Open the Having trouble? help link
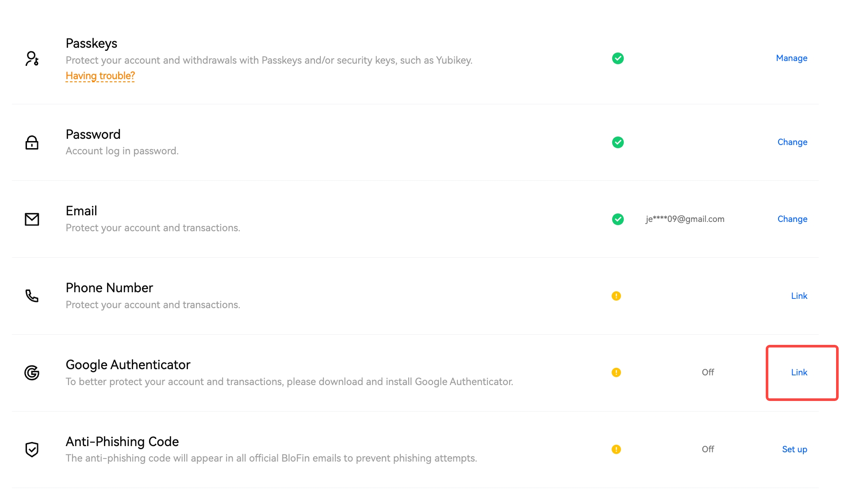 click(100, 76)
